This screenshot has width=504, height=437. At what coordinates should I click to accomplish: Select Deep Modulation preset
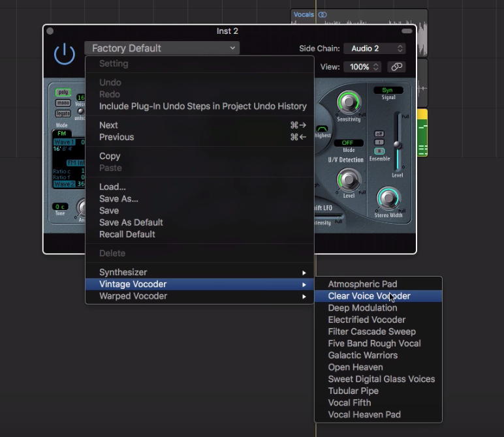pos(378,308)
